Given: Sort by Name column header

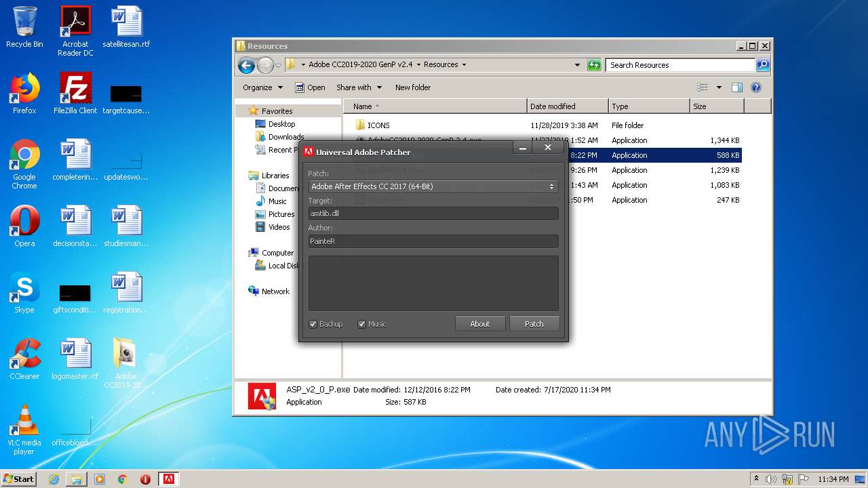Looking at the screenshot, I should tap(435, 106).
